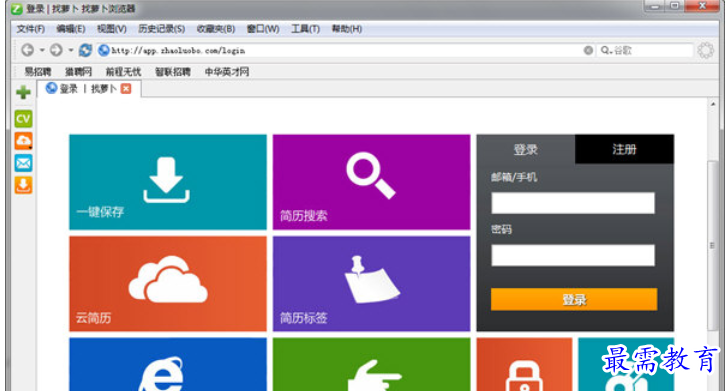726x391 pixels.
Task: Click the orange padlock tile
Action: 524,365
